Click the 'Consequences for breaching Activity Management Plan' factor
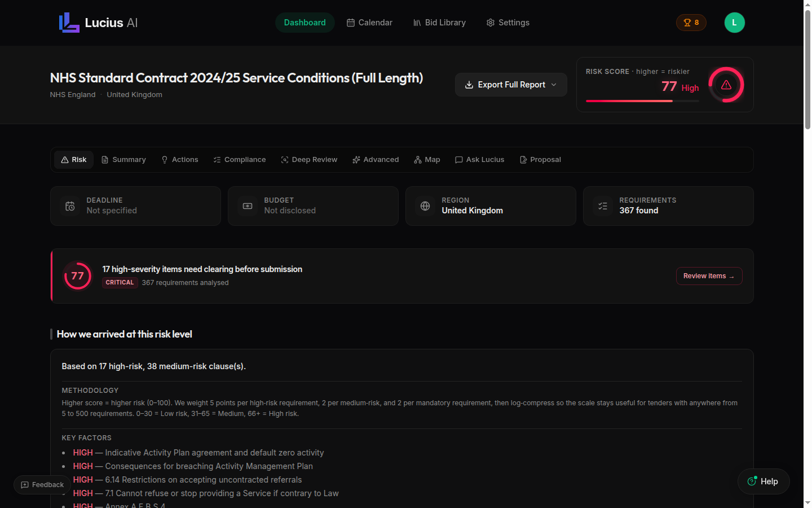The height and width of the screenshot is (508, 812). pyautogui.click(x=193, y=466)
